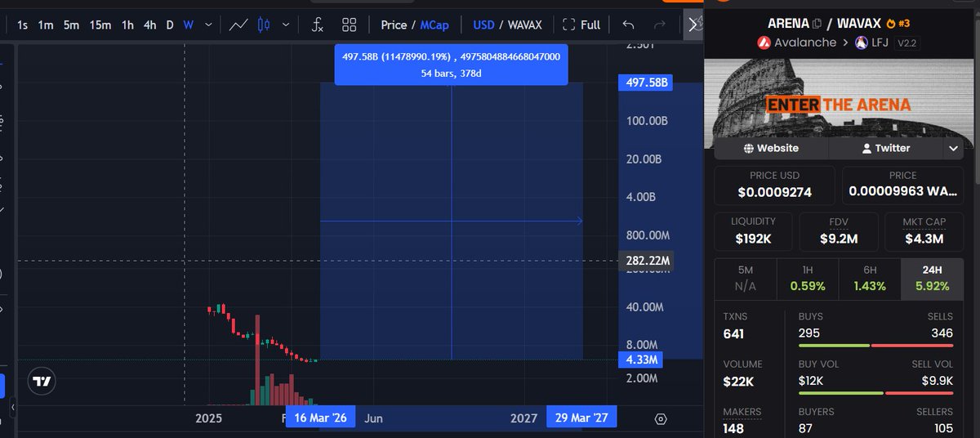Image resolution: width=980 pixels, height=438 pixels.
Task: Click the buys versus sells ratio bar
Action: coord(875,346)
